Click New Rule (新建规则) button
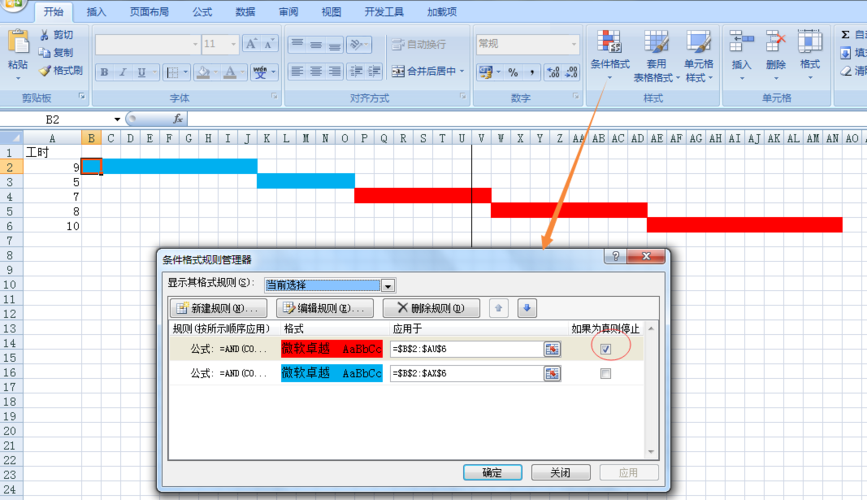 (x=218, y=308)
